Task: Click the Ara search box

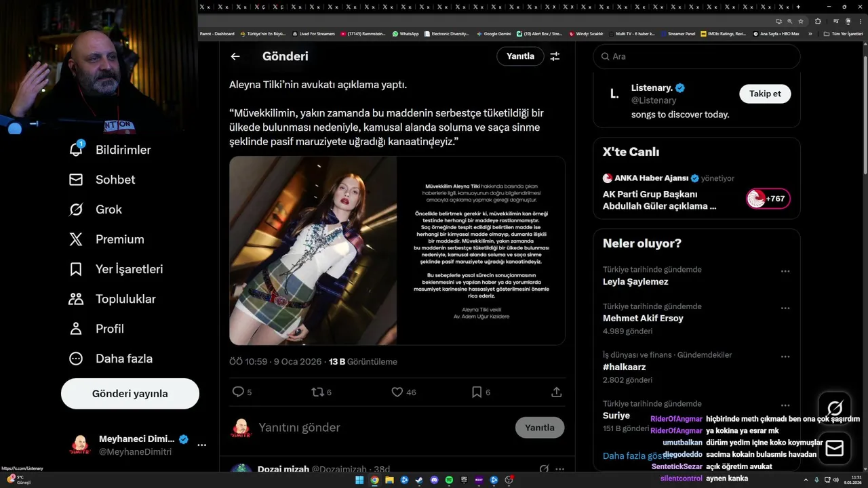Action: pyautogui.click(x=696, y=56)
